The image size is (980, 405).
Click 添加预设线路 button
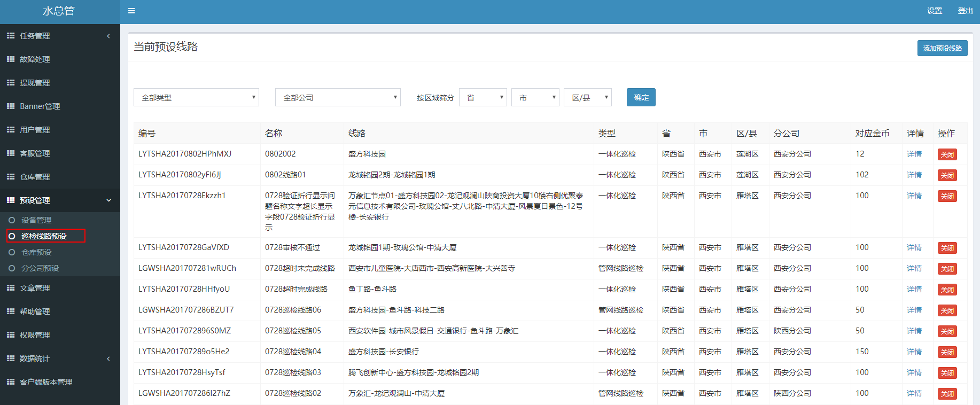click(942, 48)
